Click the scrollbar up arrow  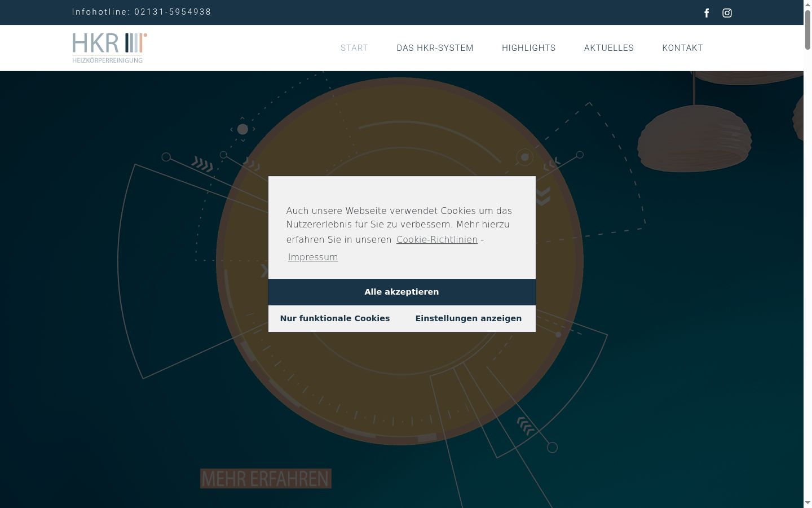[x=807, y=4]
